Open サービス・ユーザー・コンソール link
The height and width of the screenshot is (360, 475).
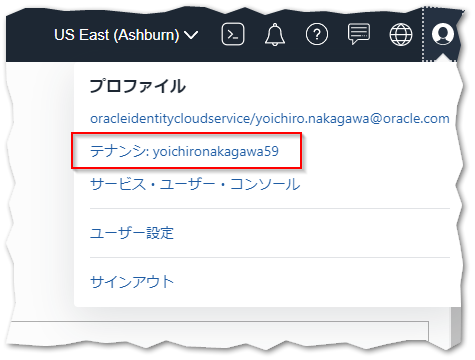[x=195, y=184]
